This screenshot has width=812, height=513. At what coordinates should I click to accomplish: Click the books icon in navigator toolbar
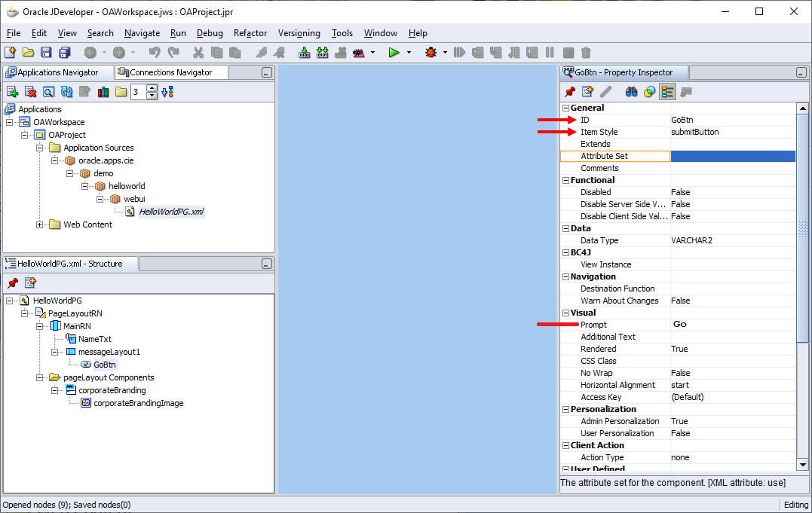(103, 92)
